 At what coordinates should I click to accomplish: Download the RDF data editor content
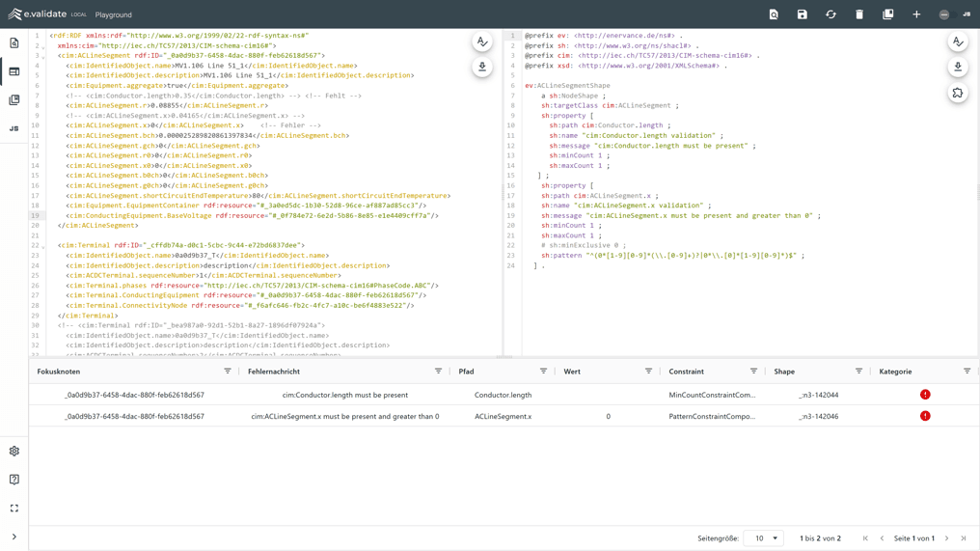[x=482, y=67]
